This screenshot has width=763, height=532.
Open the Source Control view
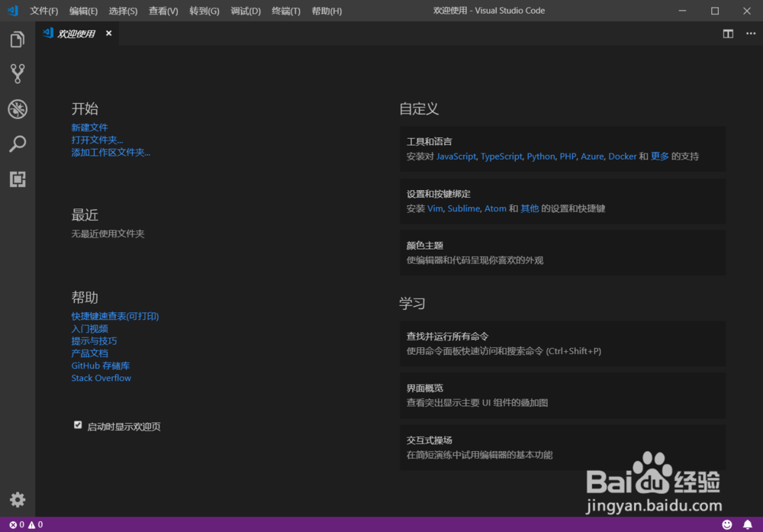18,73
